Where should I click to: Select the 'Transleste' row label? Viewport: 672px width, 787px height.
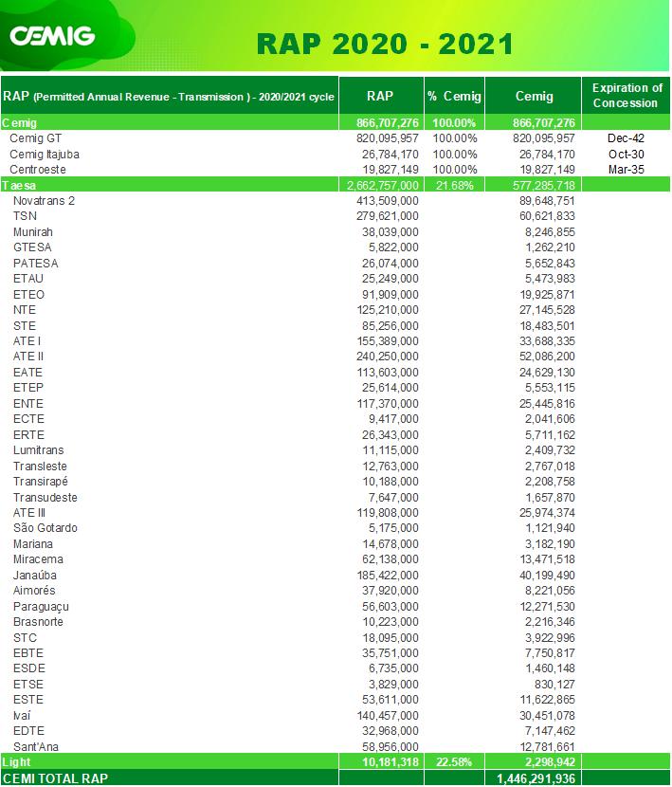click(x=40, y=466)
